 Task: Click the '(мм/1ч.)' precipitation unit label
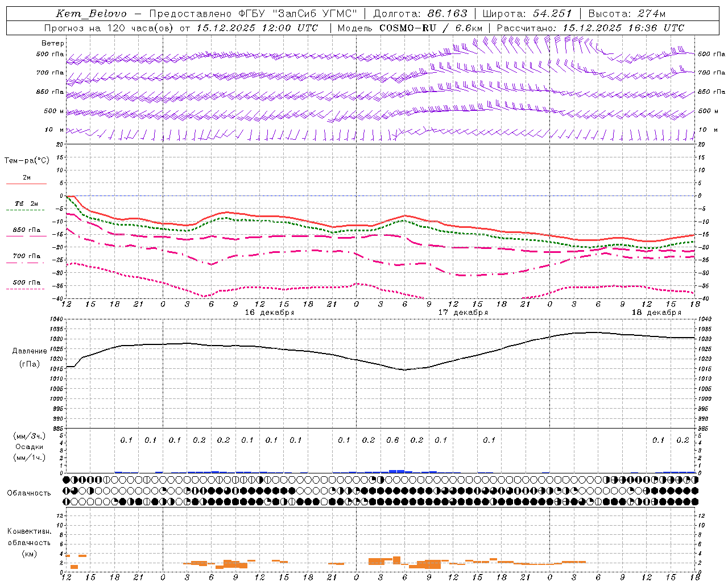[30, 458]
